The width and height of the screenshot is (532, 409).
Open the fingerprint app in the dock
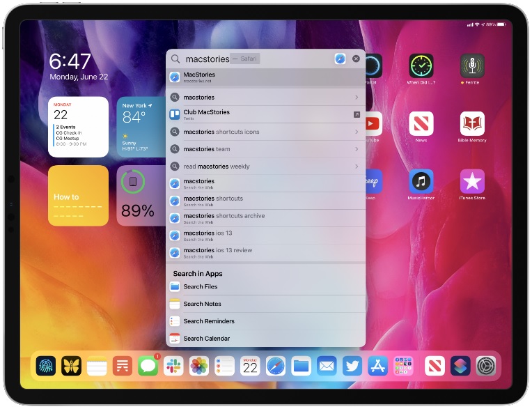pos(46,366)
